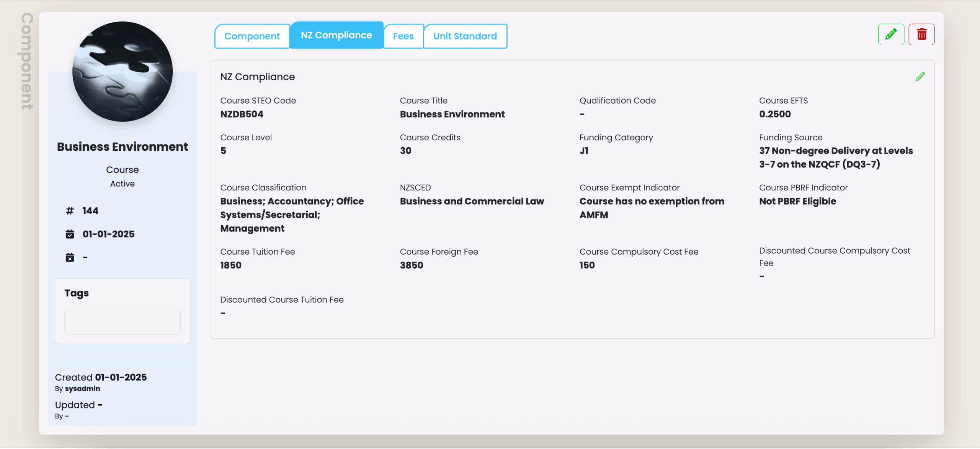Click the Tags input field

pos(122,322)
